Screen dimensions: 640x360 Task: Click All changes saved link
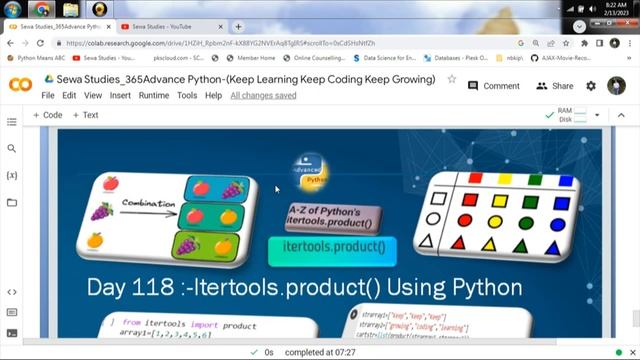(263, 95)
